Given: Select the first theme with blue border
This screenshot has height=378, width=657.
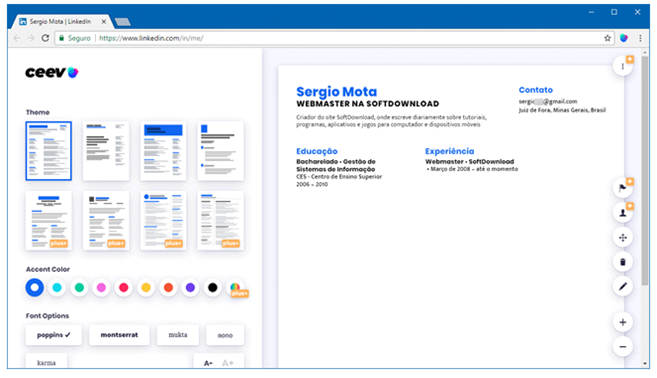Looking at the screenshot, I should [49, 151].
